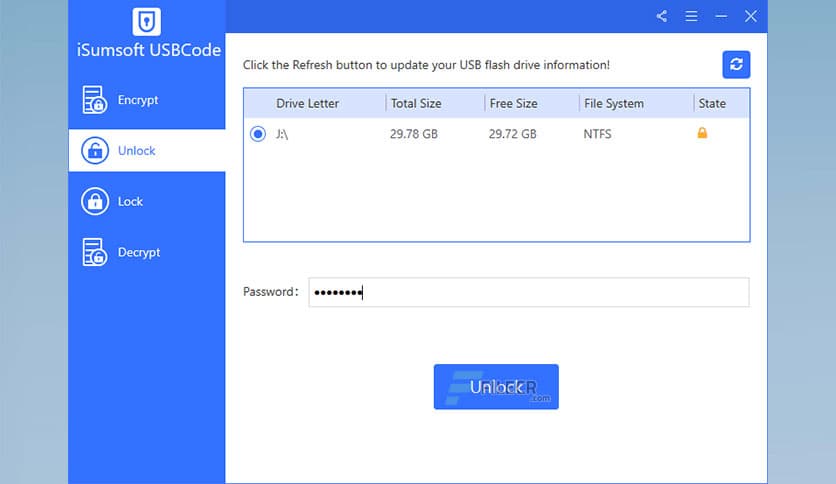This screenshot has width=836, height=484.
Task: Click the J:\ drive letter text
Action: click(282, 134)
